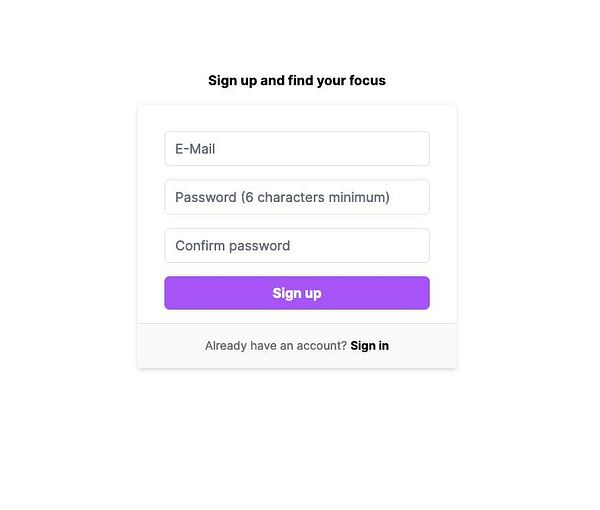The image size is (600, 510).
Task: Click the 'E-Mail' placeholder text
Action: 195,149
